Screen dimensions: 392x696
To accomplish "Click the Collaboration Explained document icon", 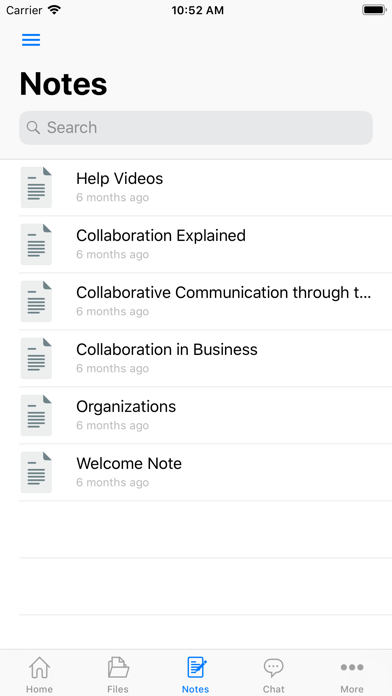I will [36, 245].
